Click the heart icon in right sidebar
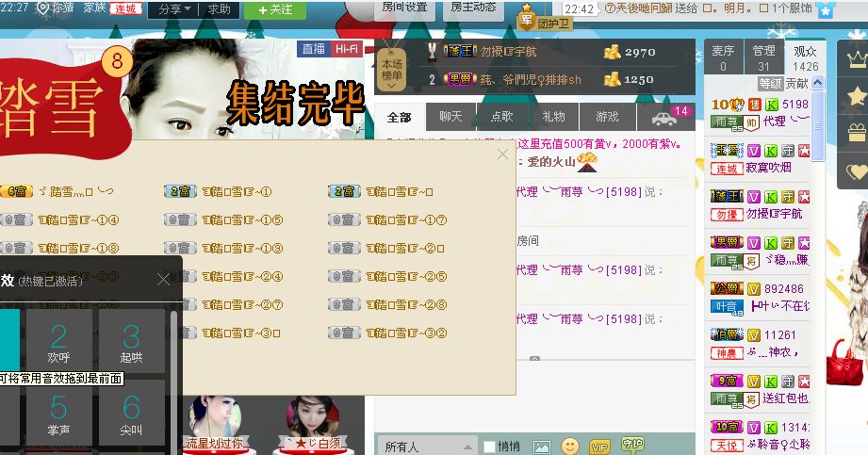Viewport: 868px width, 455px height. [x=856, y=171]
